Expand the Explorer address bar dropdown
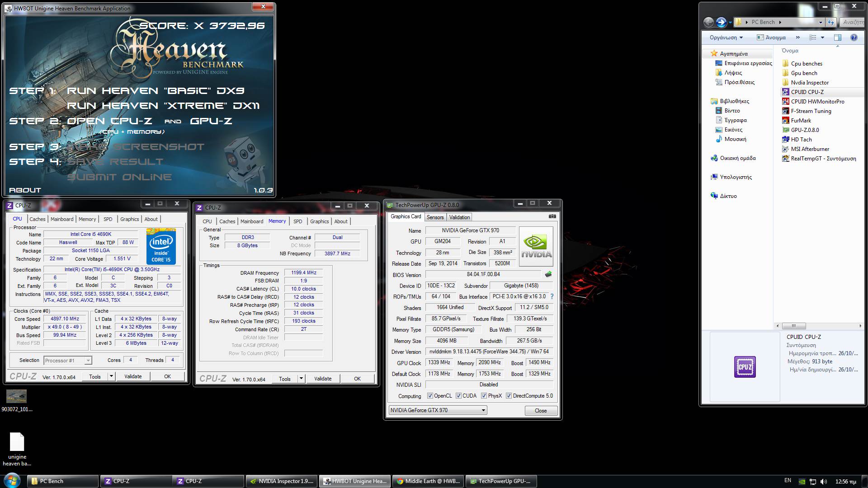This screenshot has width=868, height=488. (x=821, y=22)
